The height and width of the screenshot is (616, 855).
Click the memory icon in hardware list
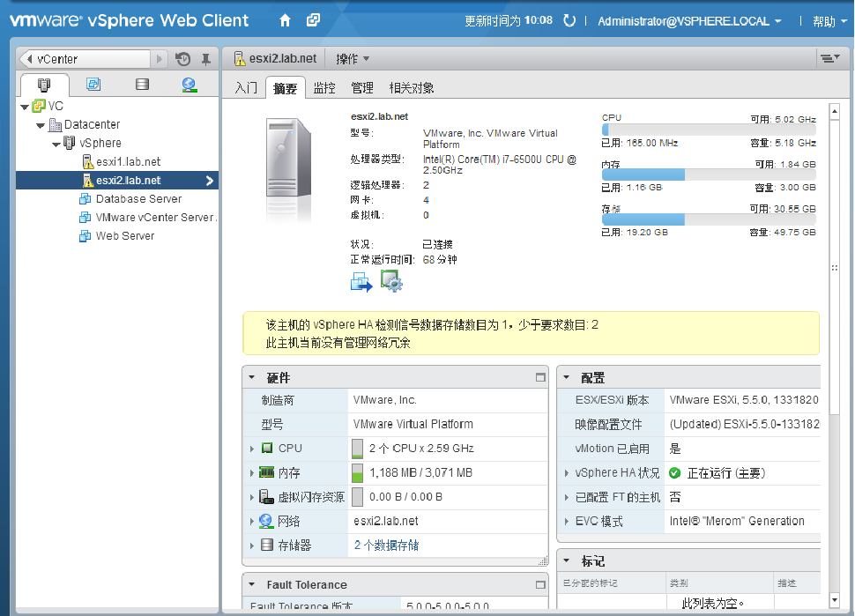(x=267, y=472)
